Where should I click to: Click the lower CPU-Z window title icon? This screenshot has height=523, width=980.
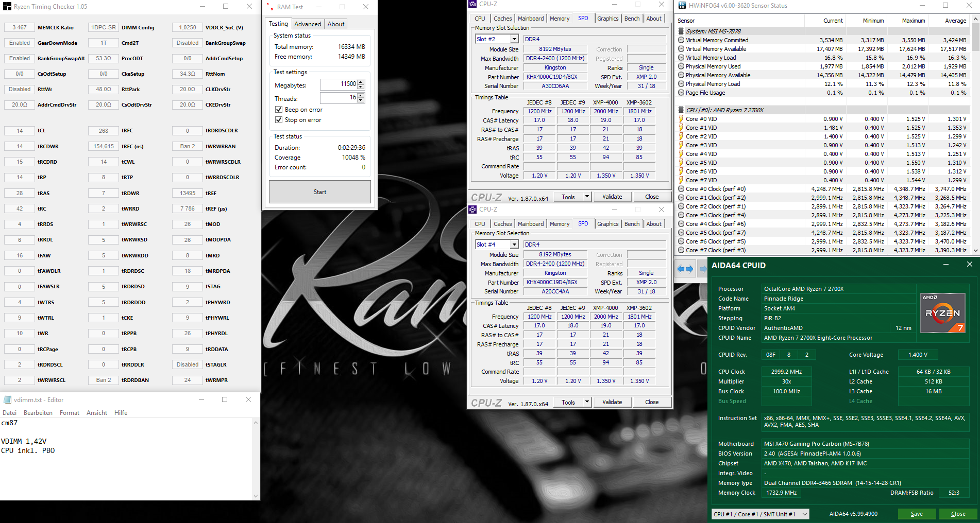click(472, 210)
